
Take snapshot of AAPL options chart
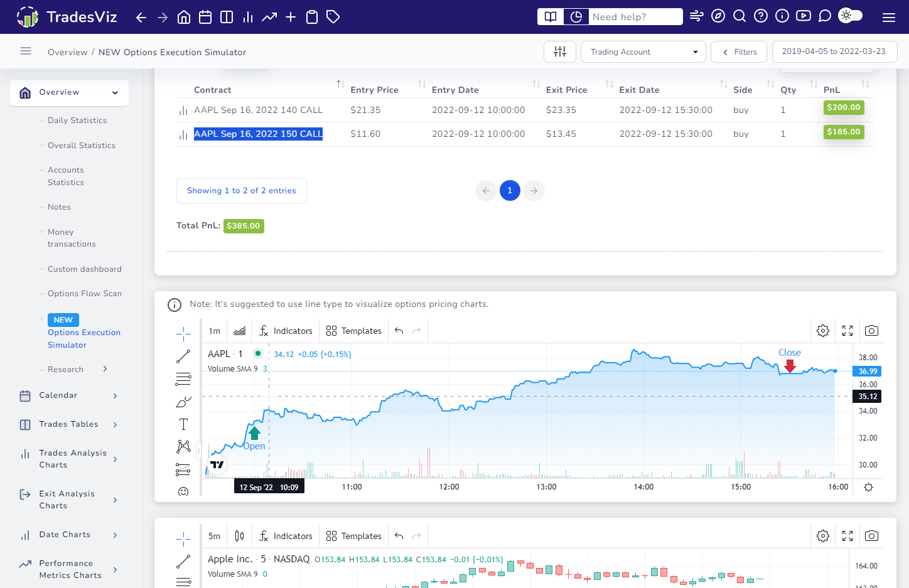click(x=871, y=331)
